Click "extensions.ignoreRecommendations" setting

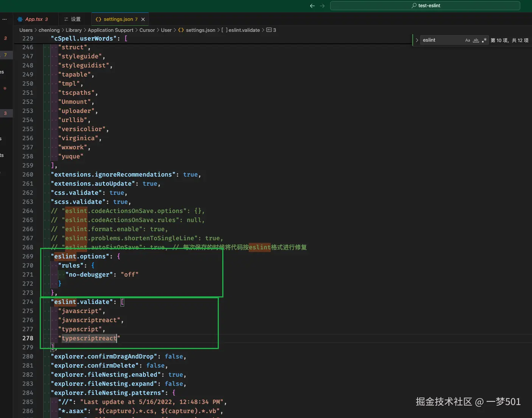[x=113, y=175]
